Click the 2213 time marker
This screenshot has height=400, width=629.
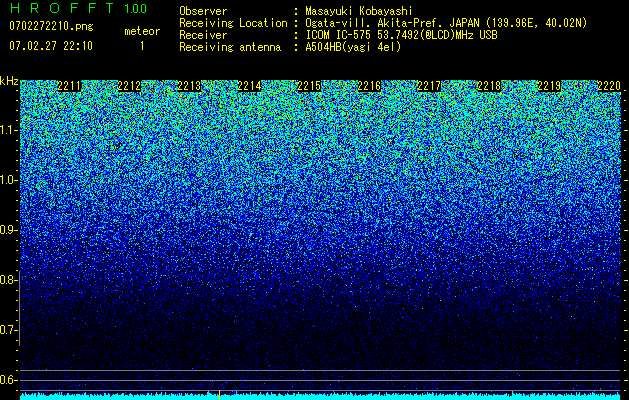(189, 86)
